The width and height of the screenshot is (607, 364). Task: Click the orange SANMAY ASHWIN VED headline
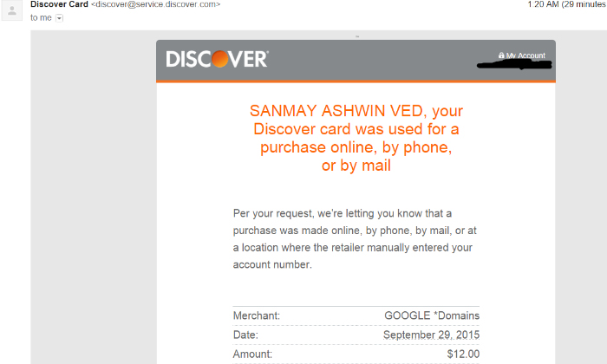[x=356, y=138]
